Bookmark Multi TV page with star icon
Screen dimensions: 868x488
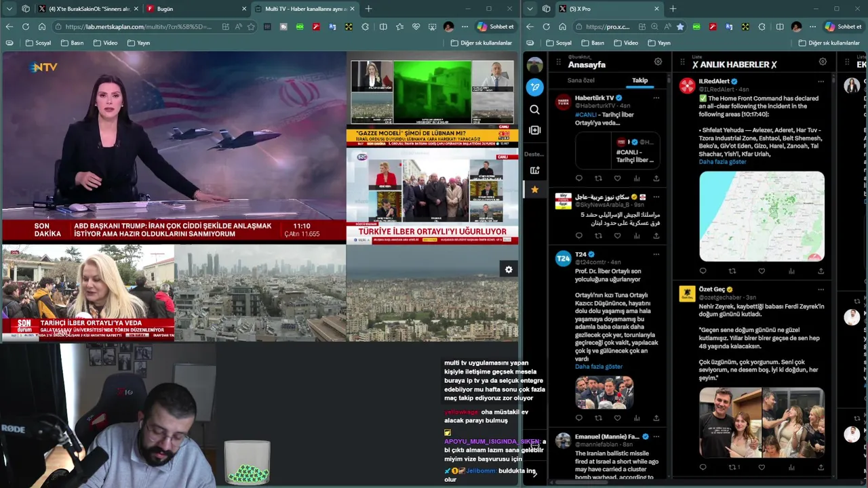point(251,26)
